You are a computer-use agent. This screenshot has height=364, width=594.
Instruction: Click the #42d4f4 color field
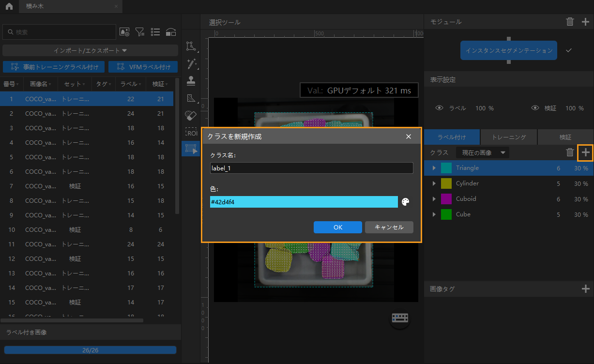304,202
